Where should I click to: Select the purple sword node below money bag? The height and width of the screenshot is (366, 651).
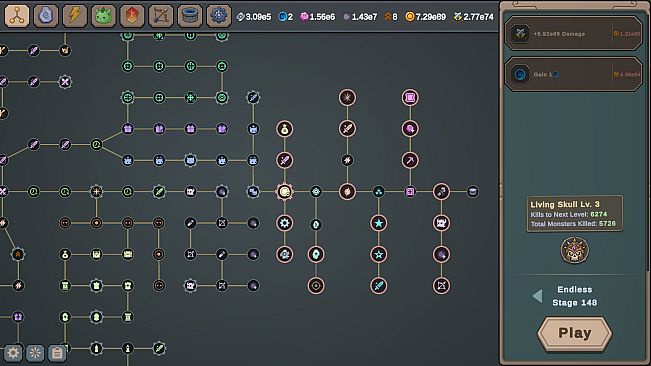284,160
